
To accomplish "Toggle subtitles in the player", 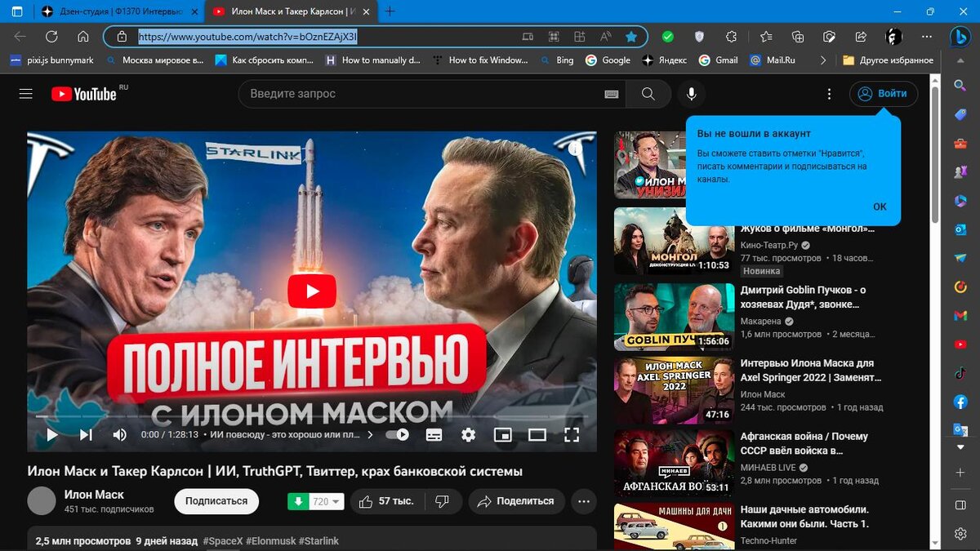I will pos(434,435).
